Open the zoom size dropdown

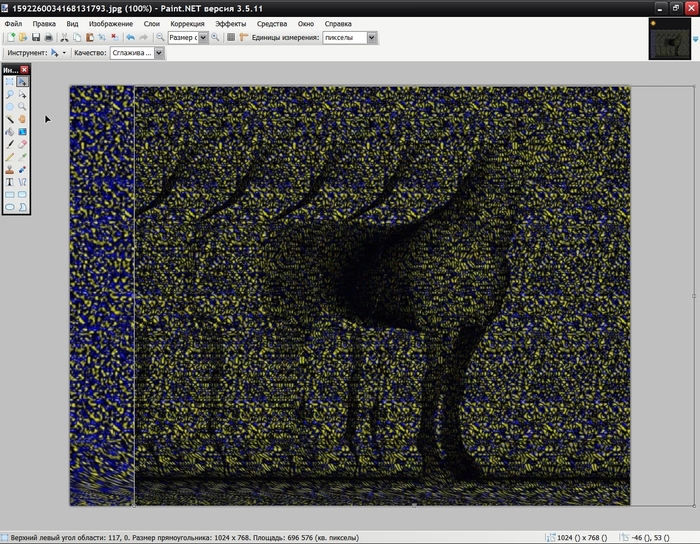pos(203,37)
